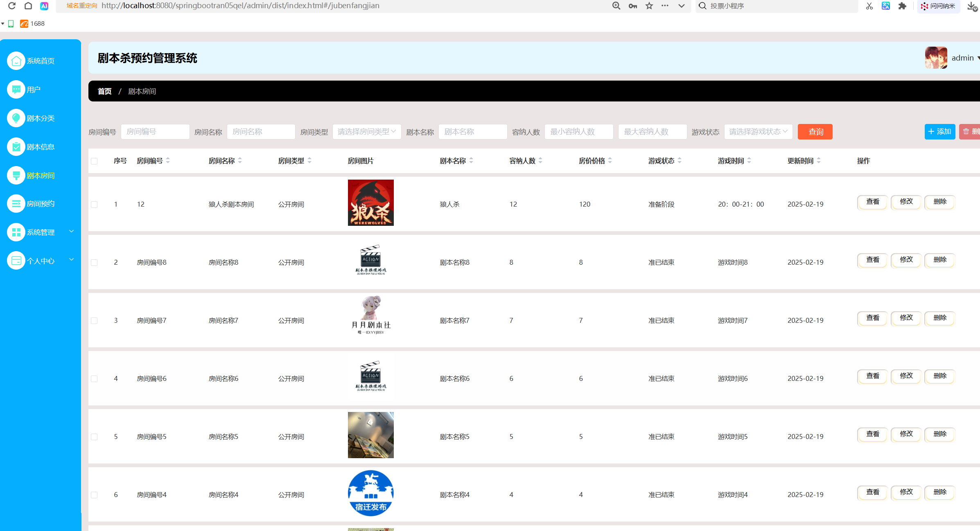This screenshot has width=980, height=531.
Task: Tick the select-all checkbox in the table header
Action: 94,161
